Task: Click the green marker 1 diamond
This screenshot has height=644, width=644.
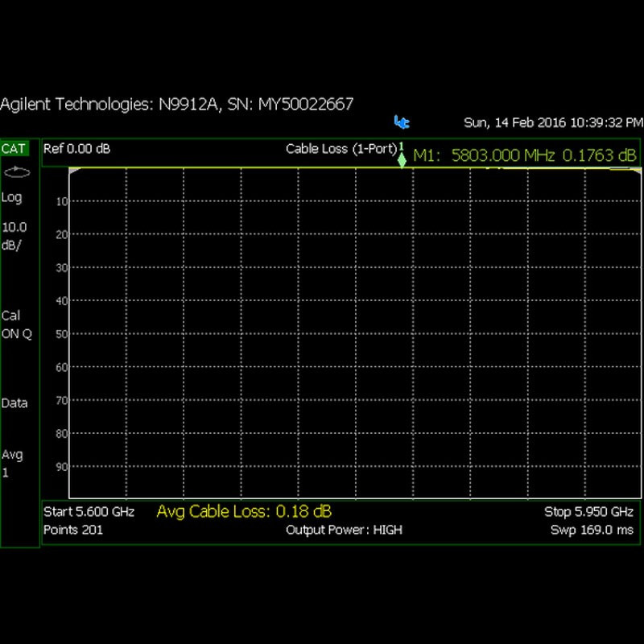Action: point(402,159)
